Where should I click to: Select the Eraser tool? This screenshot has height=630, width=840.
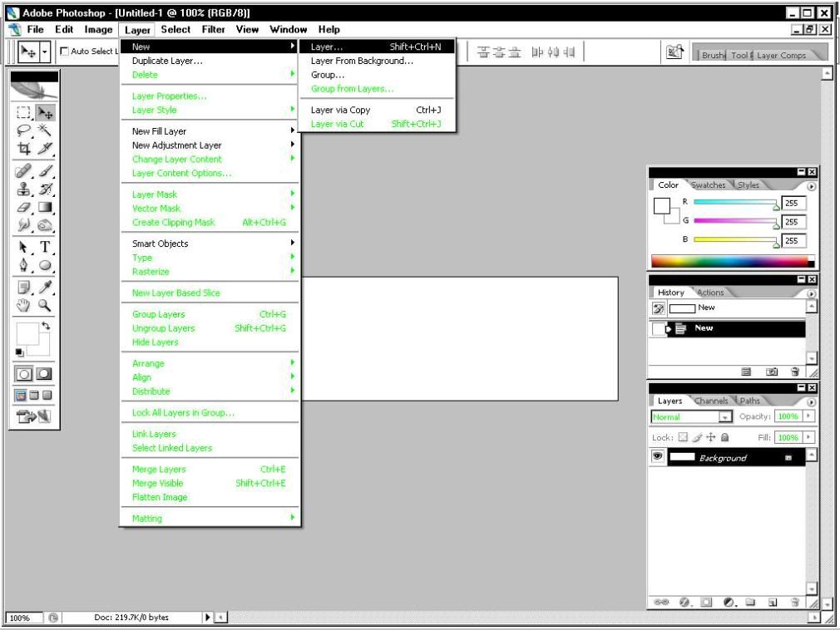(23, 207)
